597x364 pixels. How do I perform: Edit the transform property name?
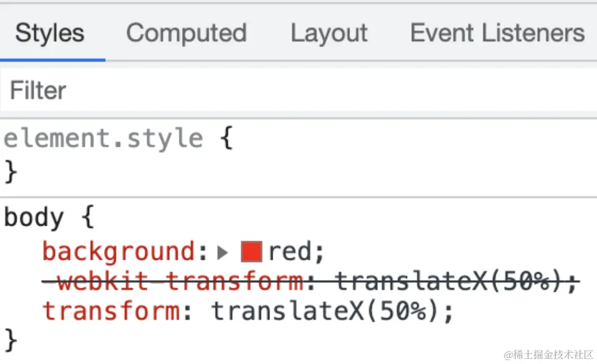pos(111,311)
